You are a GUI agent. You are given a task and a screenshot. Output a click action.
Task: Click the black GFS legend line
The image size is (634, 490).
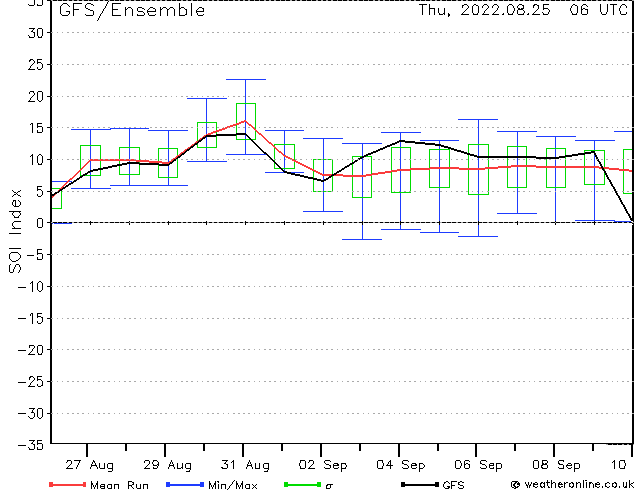420,484
